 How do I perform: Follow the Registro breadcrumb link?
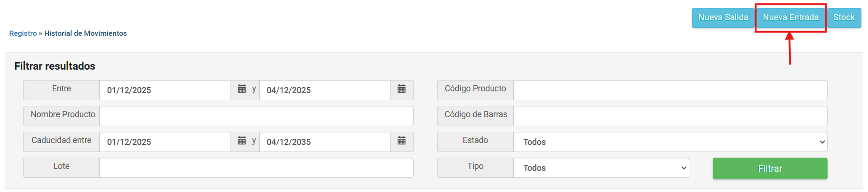(x=23, y=33)
